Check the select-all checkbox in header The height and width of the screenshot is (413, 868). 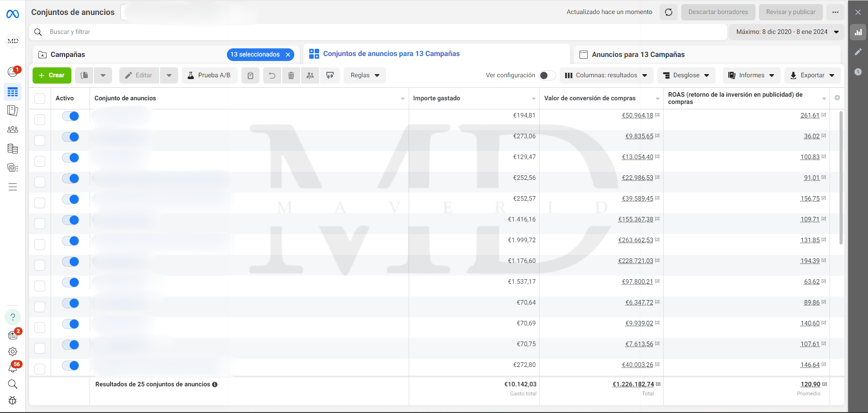pyautogui.click(x=40, y=99)
